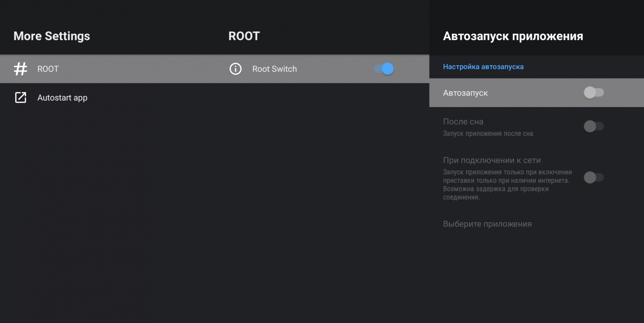Select the ROOT entry in More Settings
The image size is (644, 323).
pos(48,69)
